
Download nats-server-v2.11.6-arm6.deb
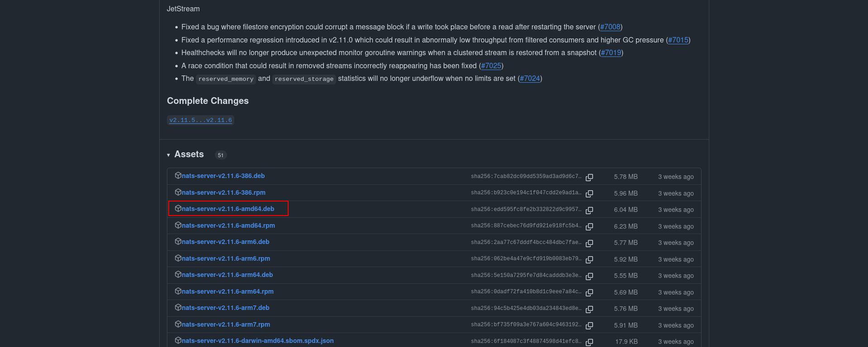(226, 242)
